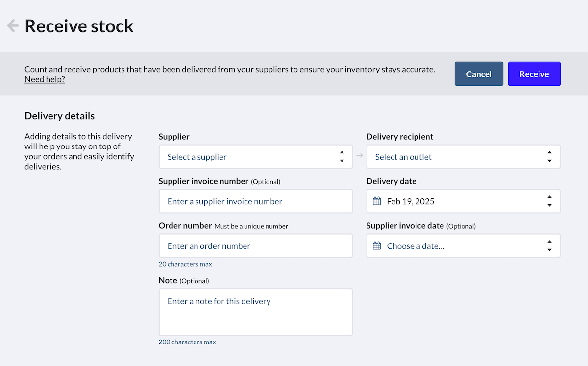Click the Order number field label
588x366 pixels.
tap(185, 226)
